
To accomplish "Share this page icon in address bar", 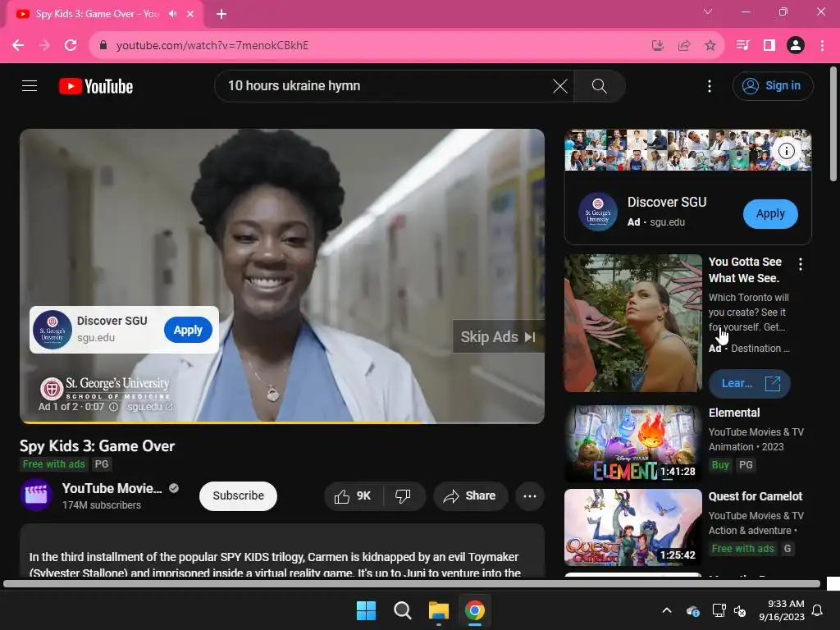I will point(683,46).
